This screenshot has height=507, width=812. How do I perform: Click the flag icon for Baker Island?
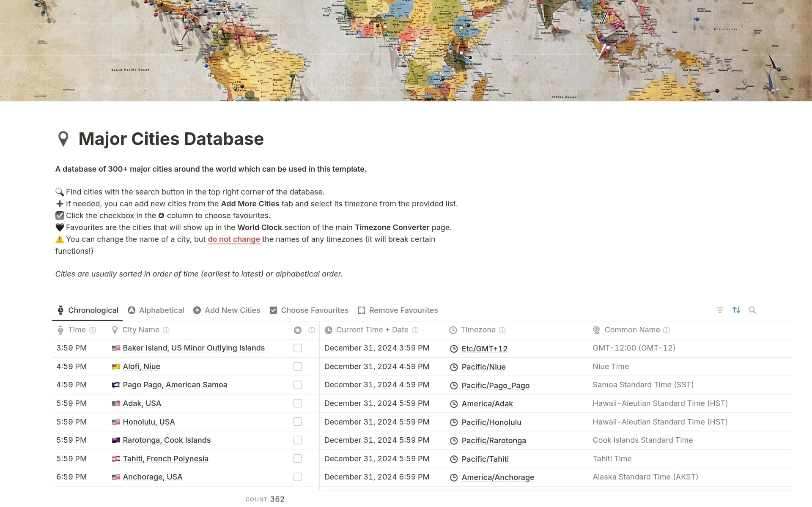[116, 348]
